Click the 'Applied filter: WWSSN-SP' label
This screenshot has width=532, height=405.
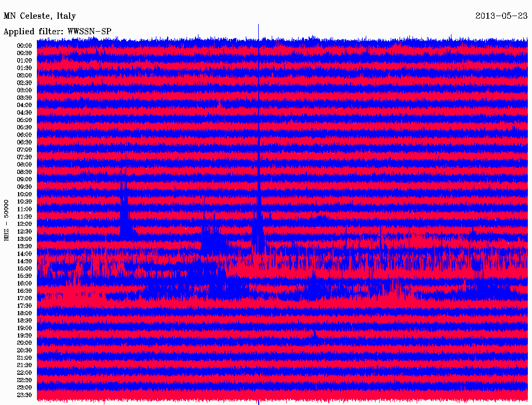57,32
